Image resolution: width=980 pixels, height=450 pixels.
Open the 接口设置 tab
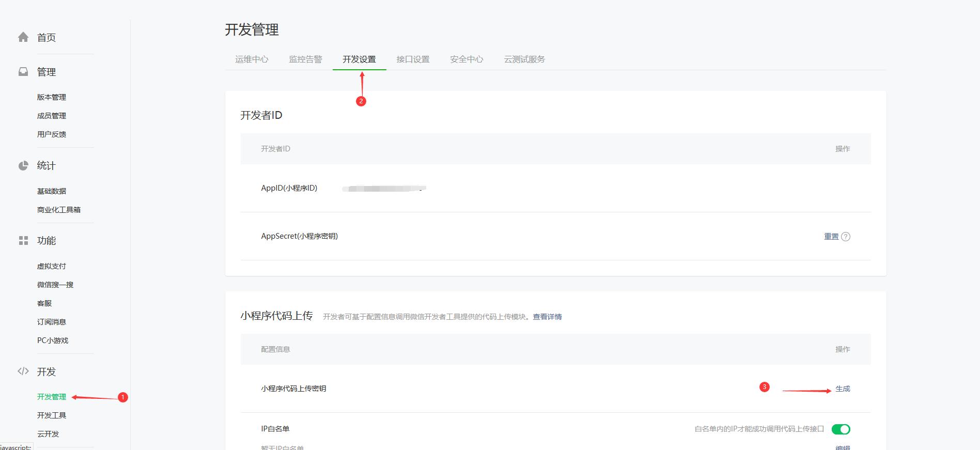click(413, 59)
